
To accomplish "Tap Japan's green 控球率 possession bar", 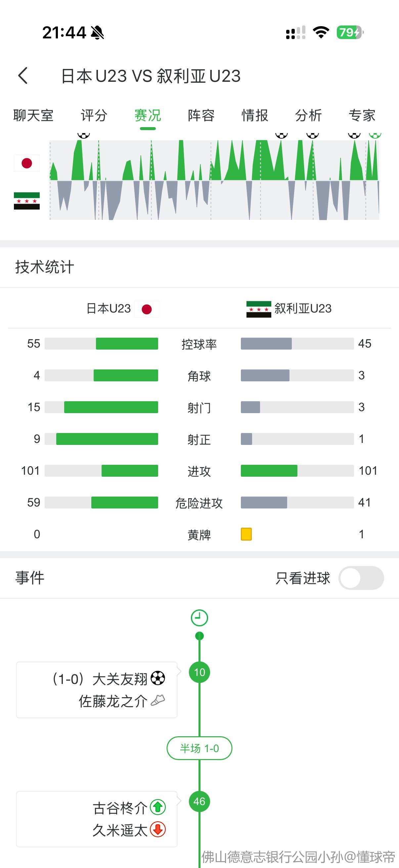I will (127, 343).
